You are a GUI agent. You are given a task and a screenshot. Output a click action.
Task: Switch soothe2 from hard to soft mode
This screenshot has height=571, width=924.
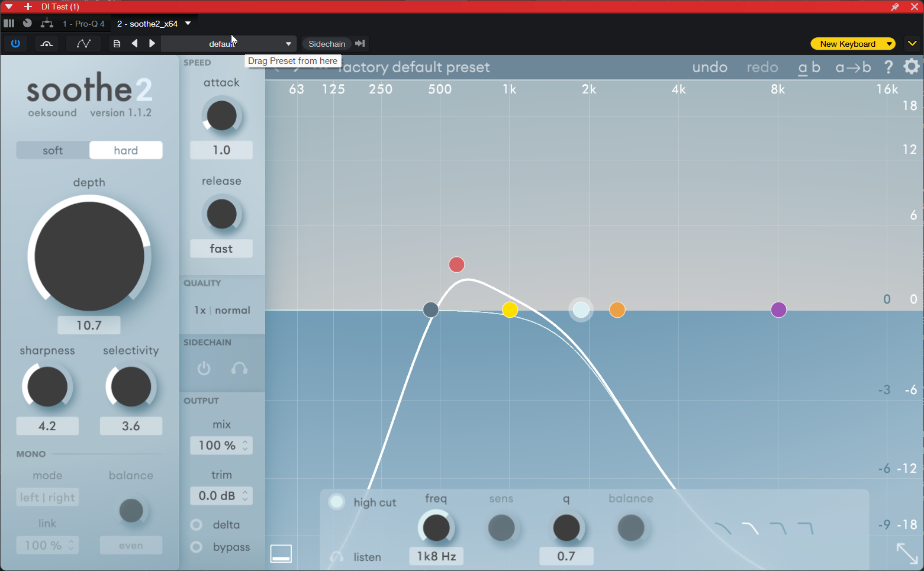pos(52,150)
